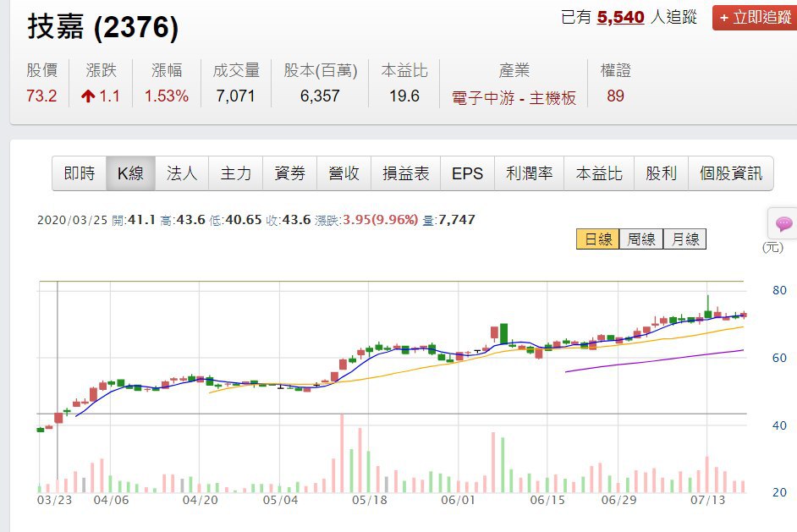This screenshot has height=532, width=797.
Task: Open the 5,540 followers link
Action: point(621,17)
